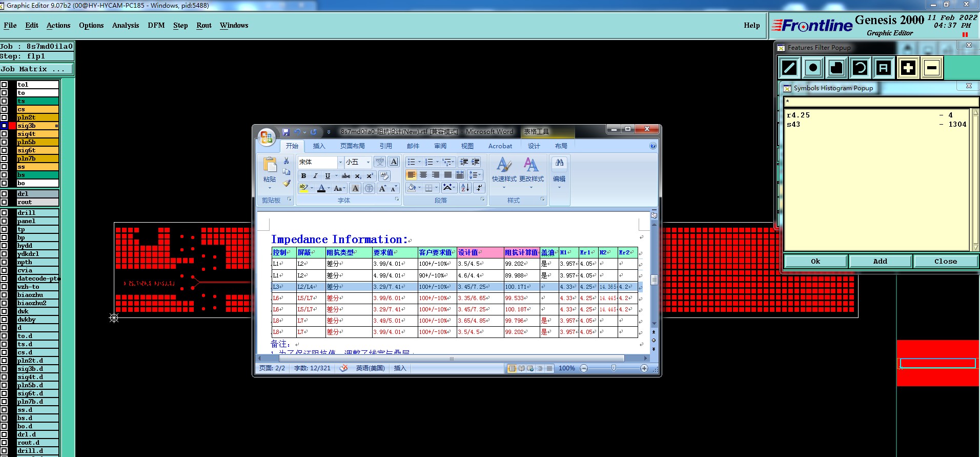Expand underline style dropdown arrow

[336, 176]
